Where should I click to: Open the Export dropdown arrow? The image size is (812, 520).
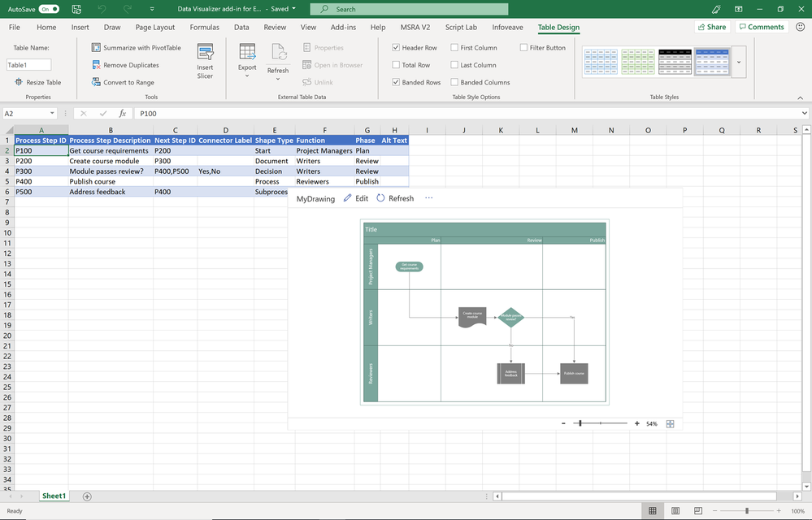pos(247,76)
